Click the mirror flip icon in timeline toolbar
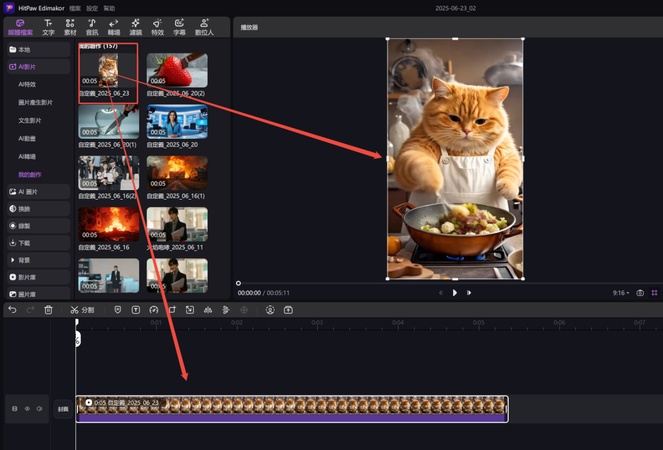 coord(208,310)
